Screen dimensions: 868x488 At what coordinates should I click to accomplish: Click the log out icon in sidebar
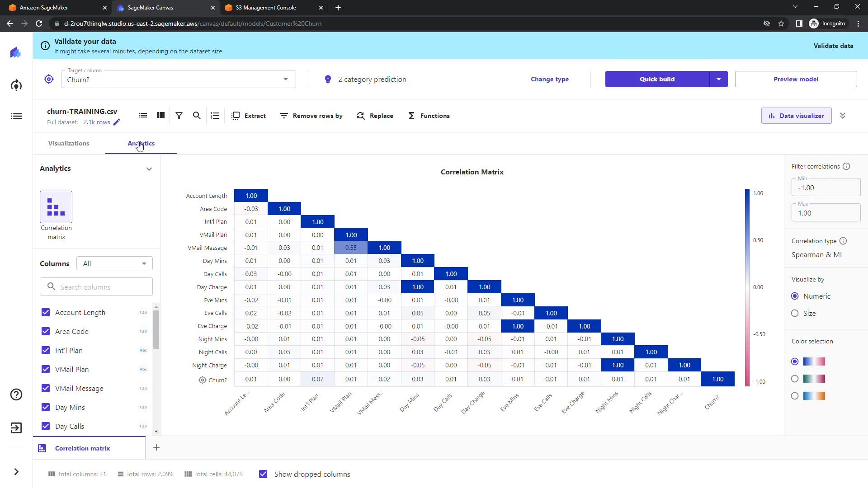[x=16, y=428]
